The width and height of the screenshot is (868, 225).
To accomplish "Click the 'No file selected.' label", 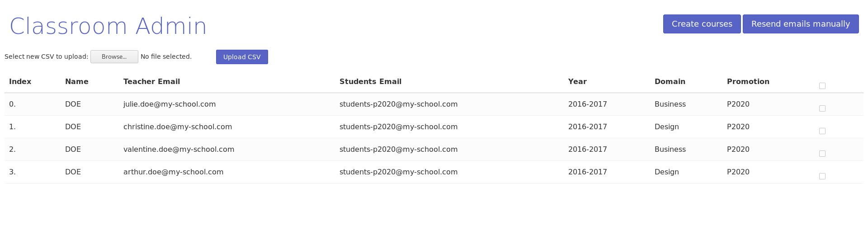I will coord(166,56).
